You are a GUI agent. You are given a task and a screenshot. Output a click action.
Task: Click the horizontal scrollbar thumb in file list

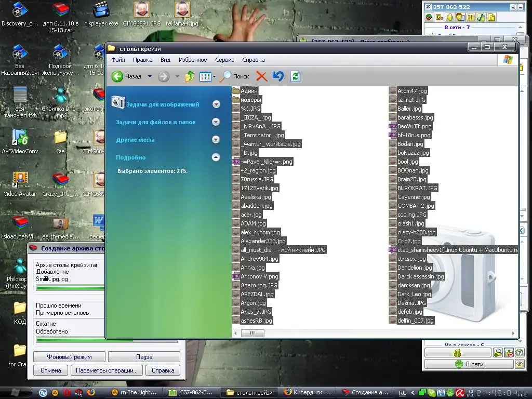252,334
